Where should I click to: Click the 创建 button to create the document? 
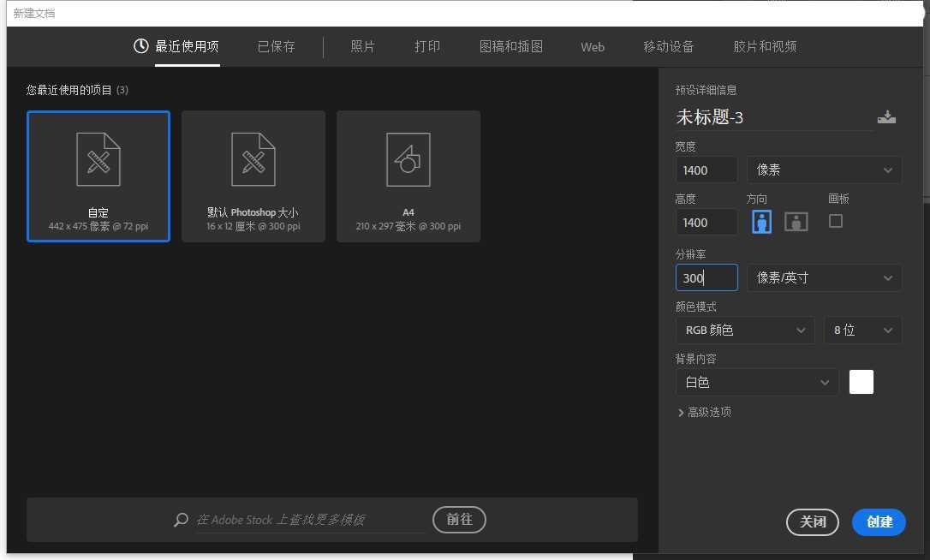coord(879,522)
